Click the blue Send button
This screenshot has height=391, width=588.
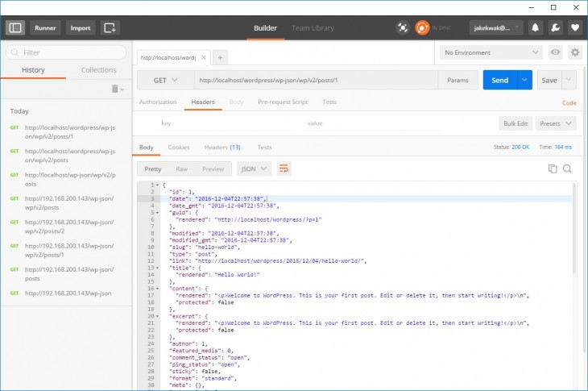(x=499, y=81)
